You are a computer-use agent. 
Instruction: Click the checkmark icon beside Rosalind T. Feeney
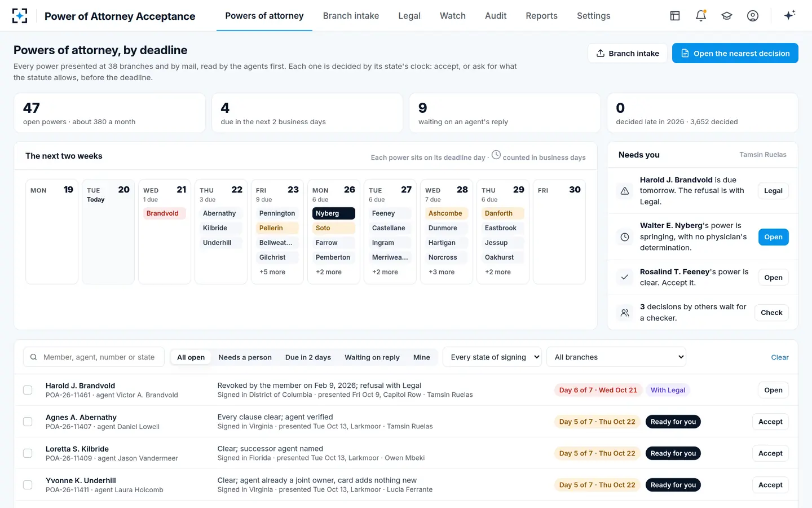625,277
